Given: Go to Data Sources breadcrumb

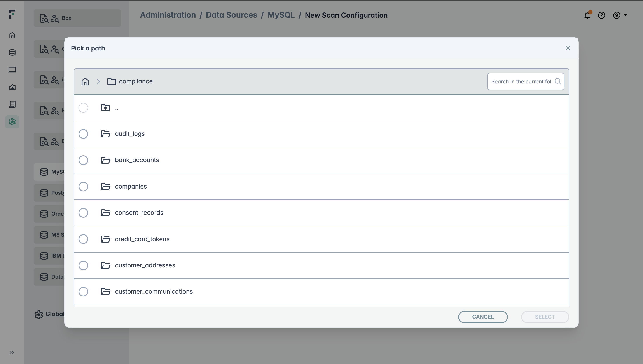Looking at the screenshot, I should pos(231,15).
